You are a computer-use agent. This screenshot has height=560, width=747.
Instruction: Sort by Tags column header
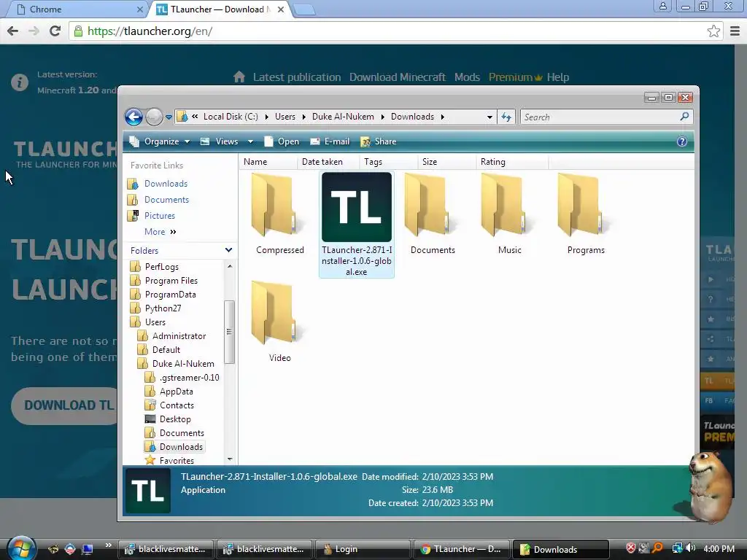[x=389, y=162]
